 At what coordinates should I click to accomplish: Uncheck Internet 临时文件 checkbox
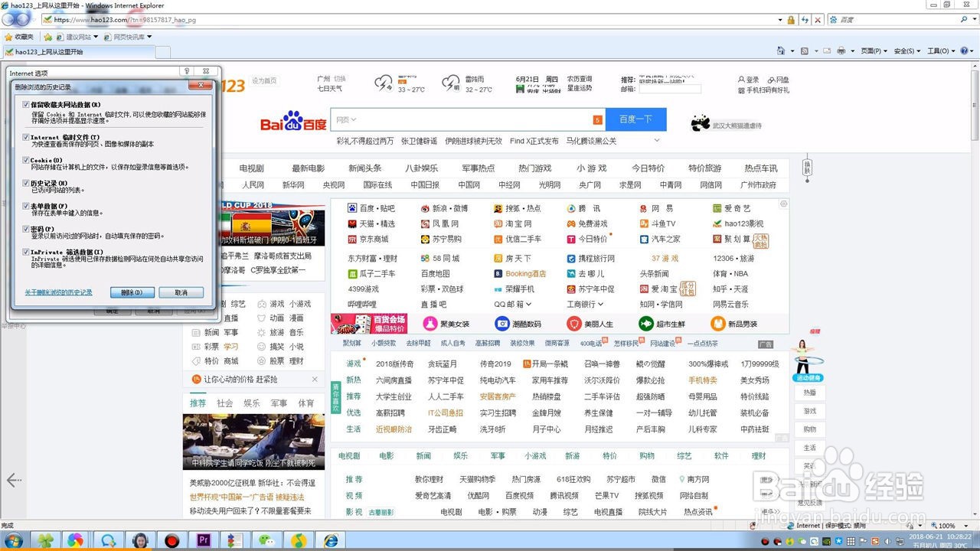(x=26, y=137)
